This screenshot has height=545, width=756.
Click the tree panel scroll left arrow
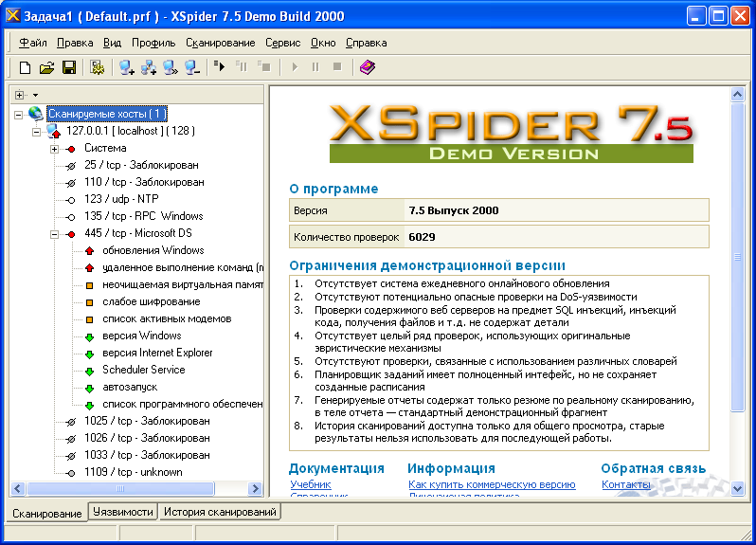point(18,488)
